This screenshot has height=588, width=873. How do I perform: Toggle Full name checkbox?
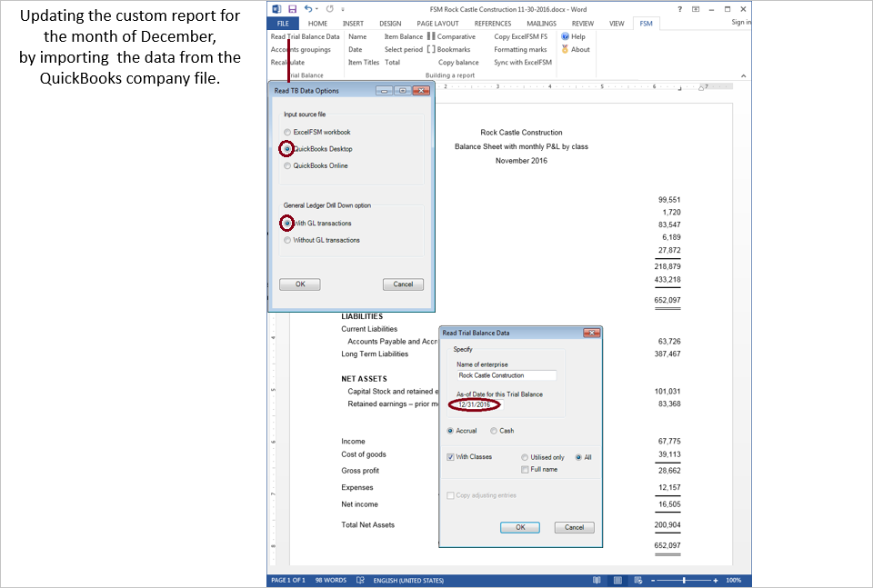tap(525, 470)
